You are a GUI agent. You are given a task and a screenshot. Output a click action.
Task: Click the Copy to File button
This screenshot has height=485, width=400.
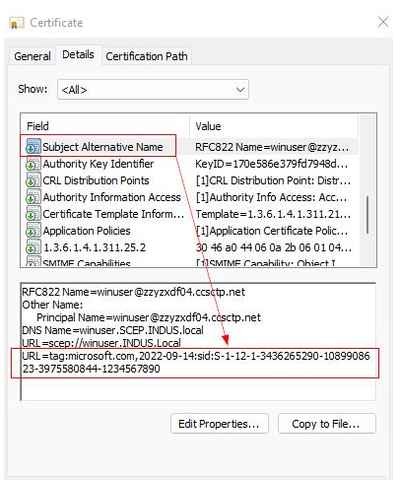click(327, 424)
